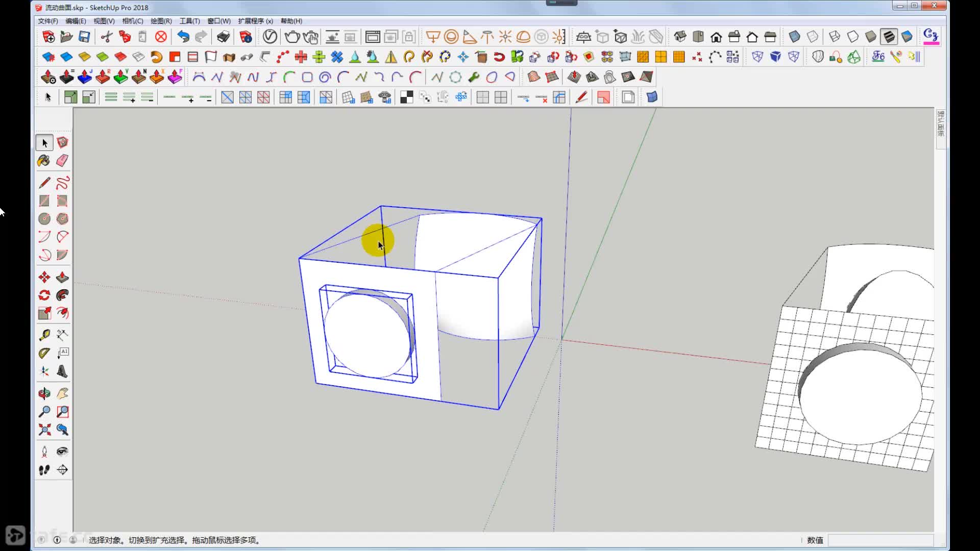Click the 数值 measurements input box
Viewport: 980px width, 551px height.
point(880,540)
